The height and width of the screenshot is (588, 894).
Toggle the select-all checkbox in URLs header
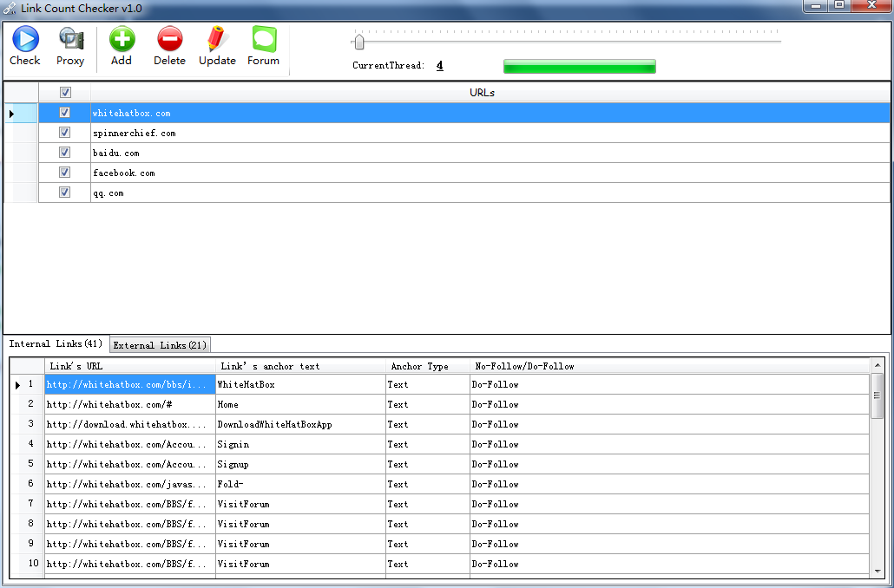pyautogui.click(x=64, y=92)
